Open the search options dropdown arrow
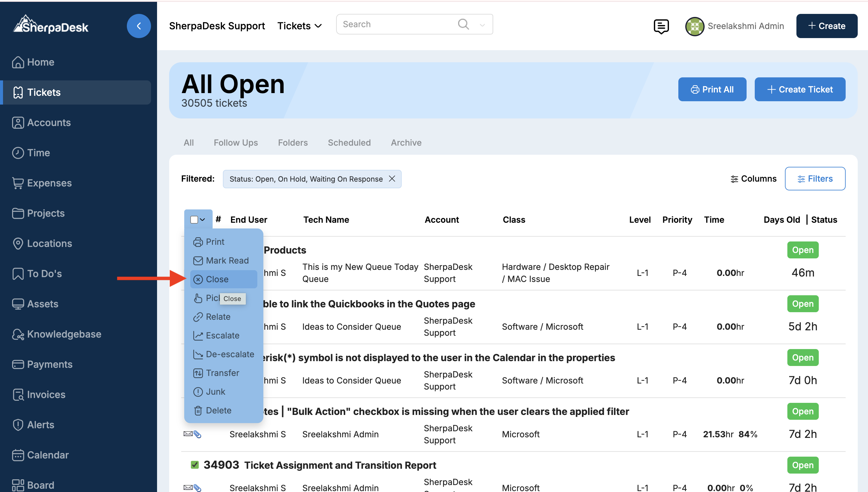Viewport: 868px width, 492px height. click(482, 25)
